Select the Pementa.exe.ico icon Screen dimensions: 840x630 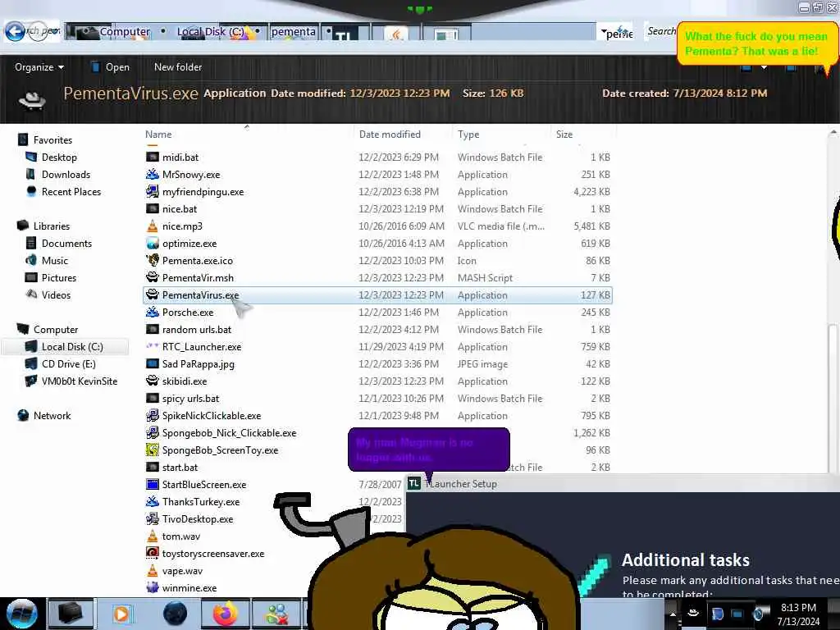pyautogui.click(x=153, y=260)
